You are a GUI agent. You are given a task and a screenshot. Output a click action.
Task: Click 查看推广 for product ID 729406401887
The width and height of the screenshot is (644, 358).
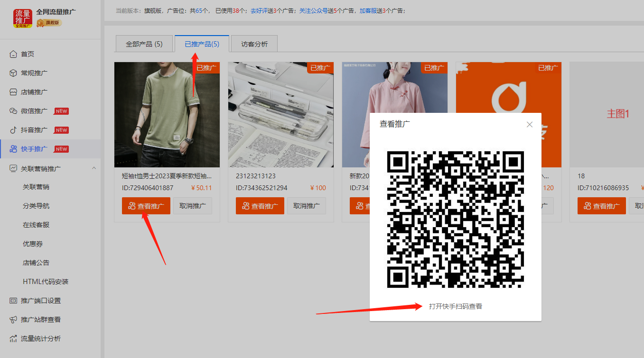click(146, 206)
